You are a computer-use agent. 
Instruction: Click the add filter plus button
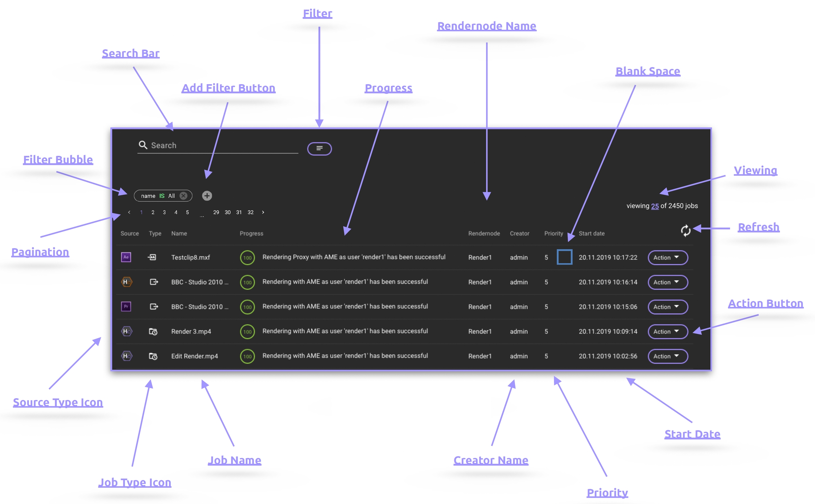(x=207, y=196)
